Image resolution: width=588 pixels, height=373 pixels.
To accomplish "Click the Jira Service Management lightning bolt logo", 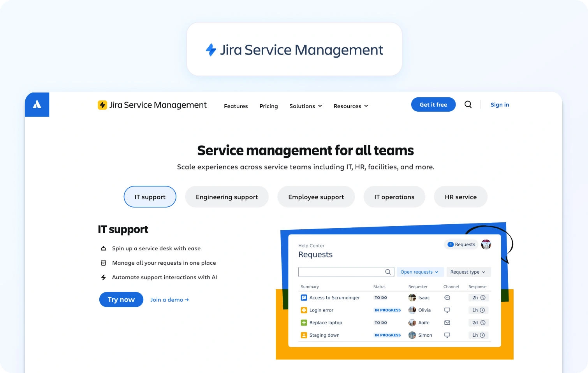I will (102, 105).
